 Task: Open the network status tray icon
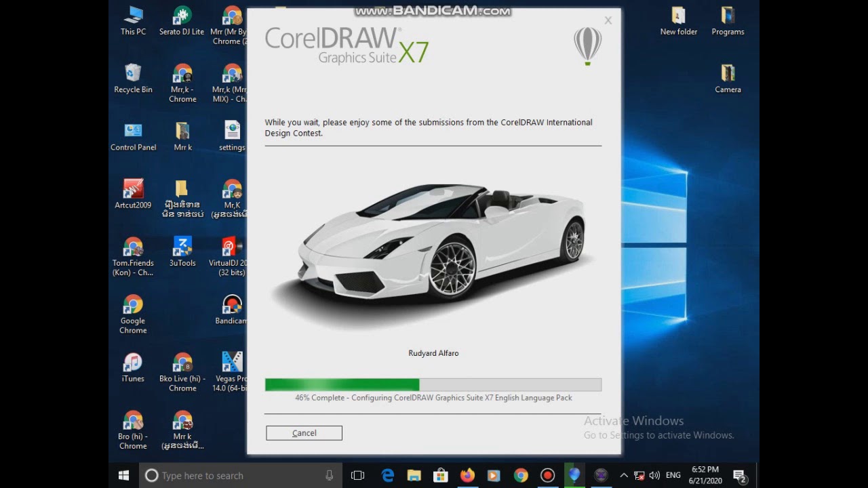[x=639, y=476]
